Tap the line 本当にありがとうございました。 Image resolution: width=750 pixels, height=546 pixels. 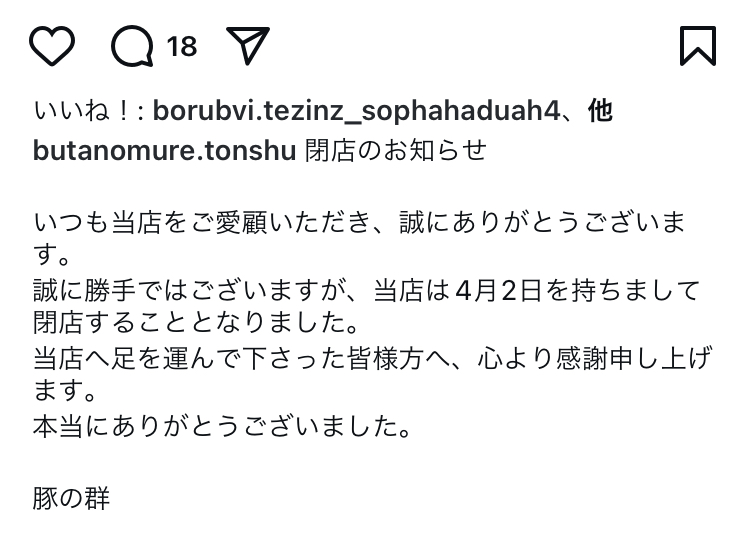tap(222, 426)
